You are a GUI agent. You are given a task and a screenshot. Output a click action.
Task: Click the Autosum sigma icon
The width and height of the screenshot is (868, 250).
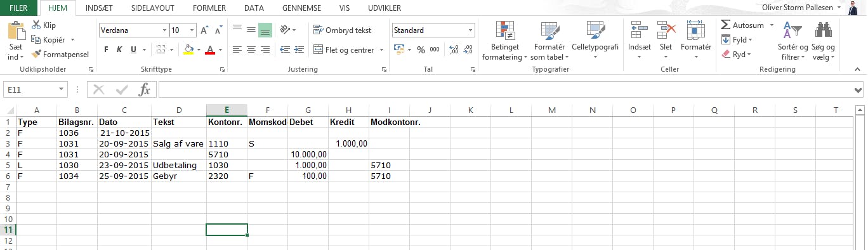pos(726,25)
